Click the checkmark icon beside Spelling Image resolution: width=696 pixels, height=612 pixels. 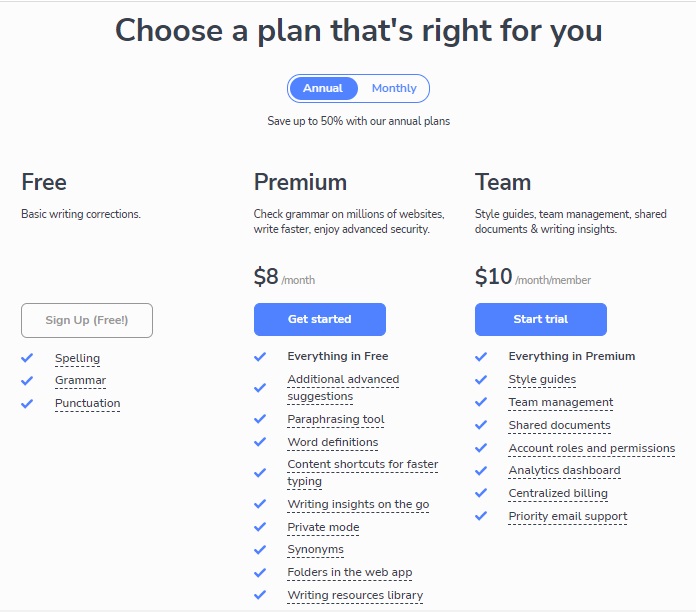pyautogui.click(x=27, y=358)
